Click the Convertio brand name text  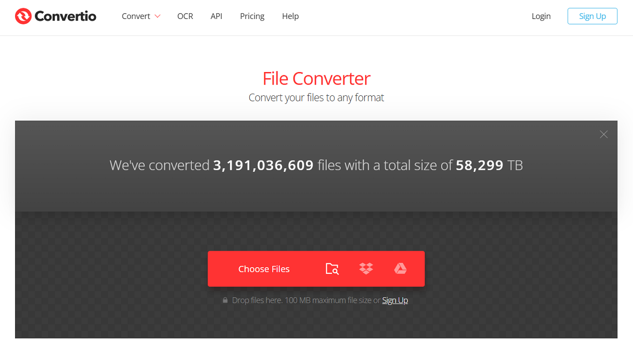65,16
